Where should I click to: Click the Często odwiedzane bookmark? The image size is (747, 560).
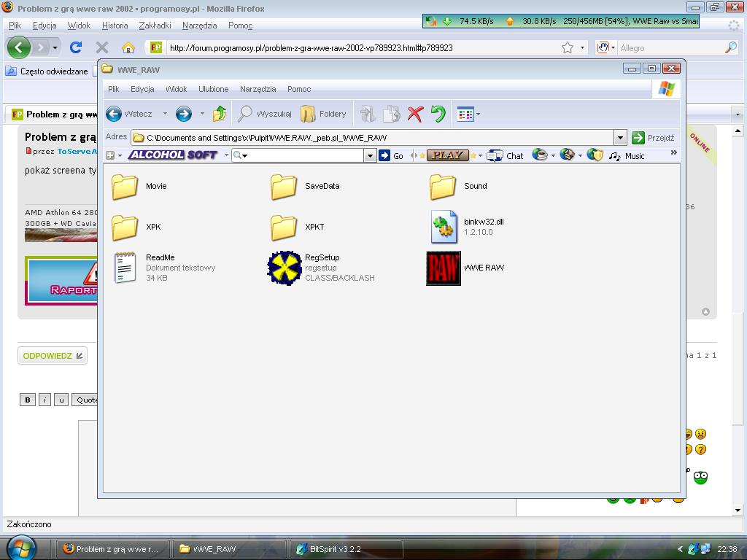(47, 71)
